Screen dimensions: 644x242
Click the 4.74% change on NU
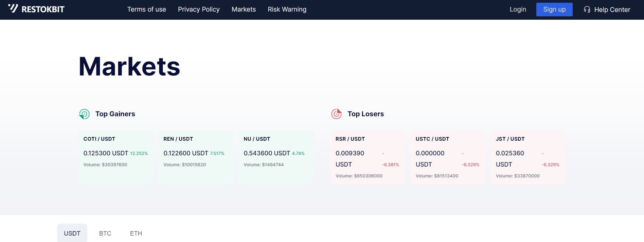(x=298, y=154)
